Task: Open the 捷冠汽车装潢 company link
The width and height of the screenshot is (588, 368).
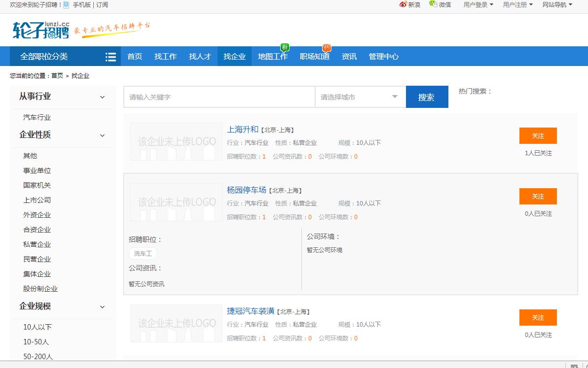Action: click(x=251, y=311)
